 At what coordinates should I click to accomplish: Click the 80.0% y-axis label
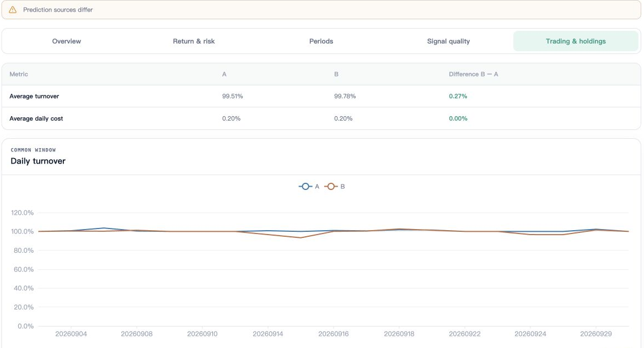pyautogui.click(x=23, y=251)
